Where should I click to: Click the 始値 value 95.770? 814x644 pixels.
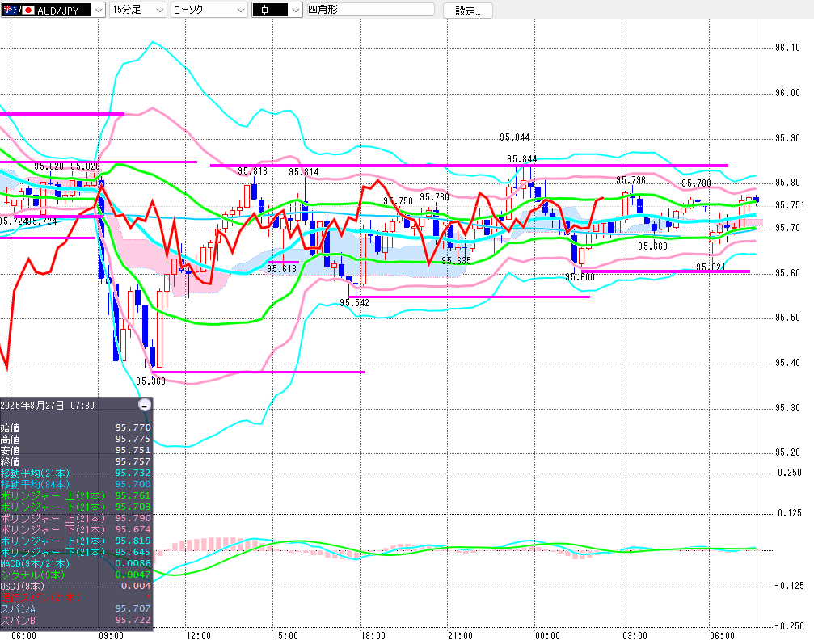(133, 427)
